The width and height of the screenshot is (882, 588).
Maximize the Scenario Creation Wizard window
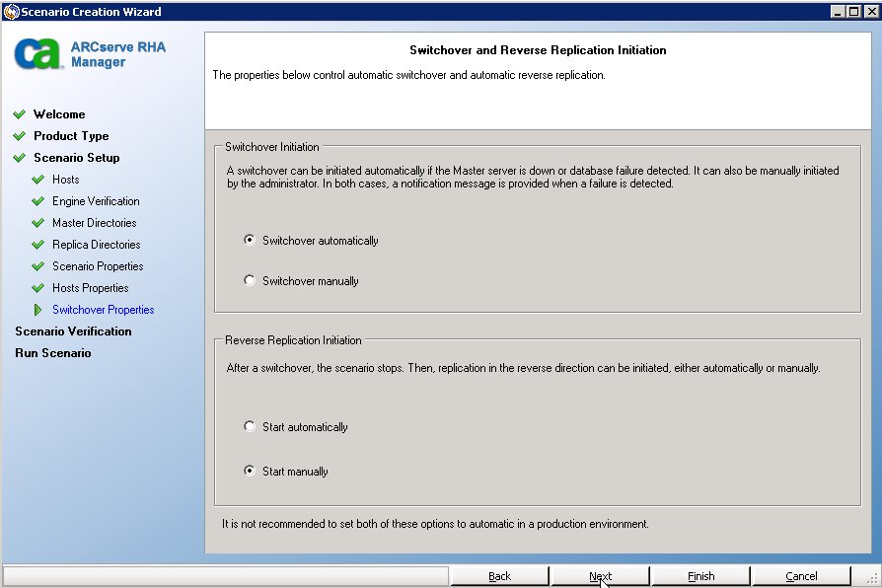tap(853, 11)
